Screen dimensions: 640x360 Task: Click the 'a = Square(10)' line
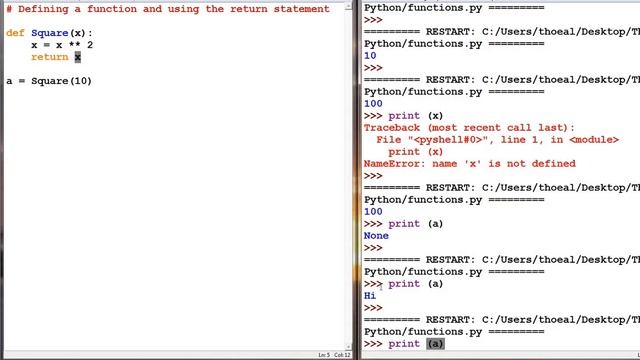click(49, 81)
